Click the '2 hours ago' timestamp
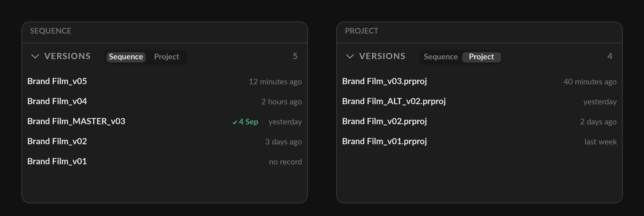The width and height of the screenshot is (644, 216). point(282,102)
